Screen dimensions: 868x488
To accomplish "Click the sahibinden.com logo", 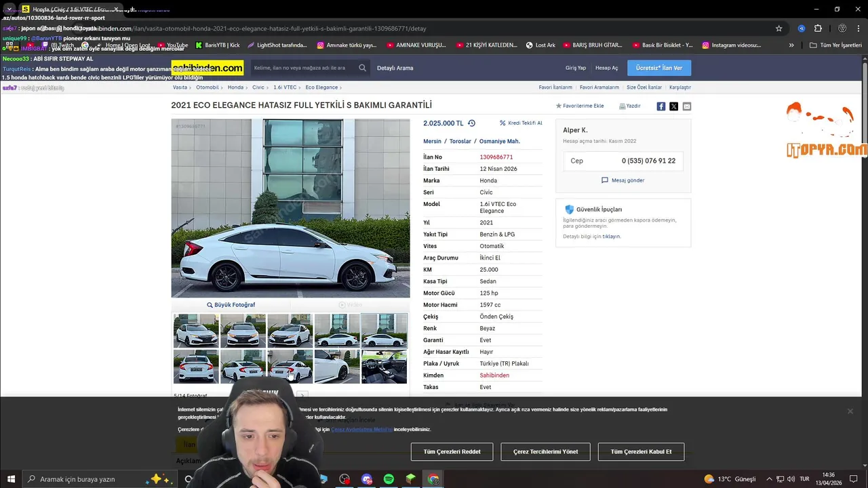I will tap(208, 68).
